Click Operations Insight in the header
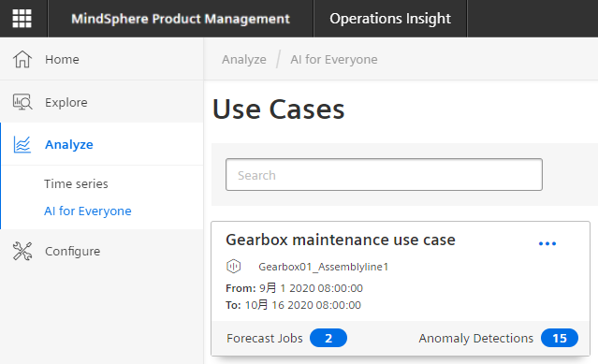 [x=390, y=19]
